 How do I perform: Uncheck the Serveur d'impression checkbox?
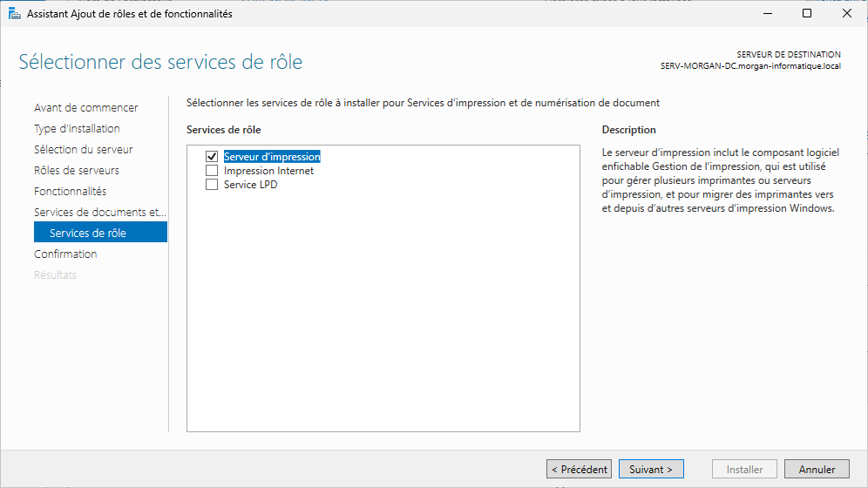pos(211,157)
